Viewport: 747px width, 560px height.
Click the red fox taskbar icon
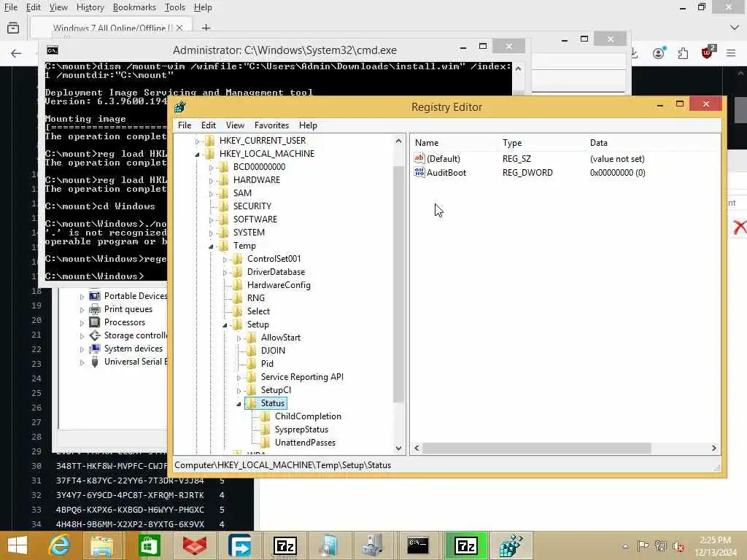pos(195,545)
